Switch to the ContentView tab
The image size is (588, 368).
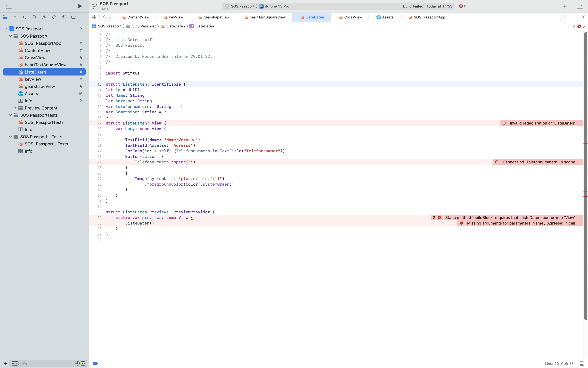(138, 17)
